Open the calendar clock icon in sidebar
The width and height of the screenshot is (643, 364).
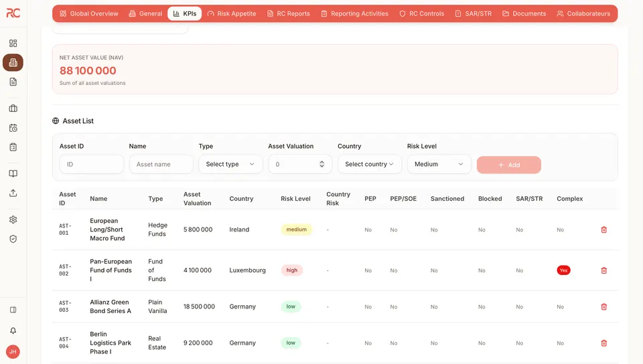[x=13, y=128]
